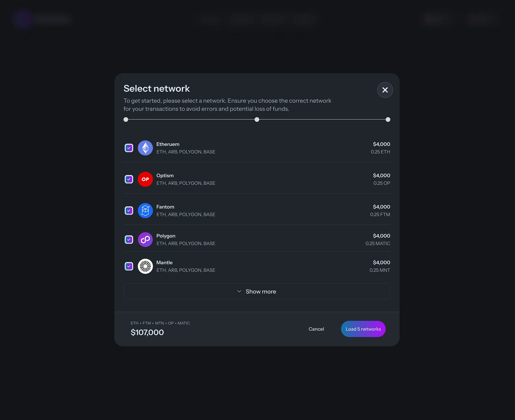
Task: Click the purple Polygon network icon
Action: click(x=145, y=240)
